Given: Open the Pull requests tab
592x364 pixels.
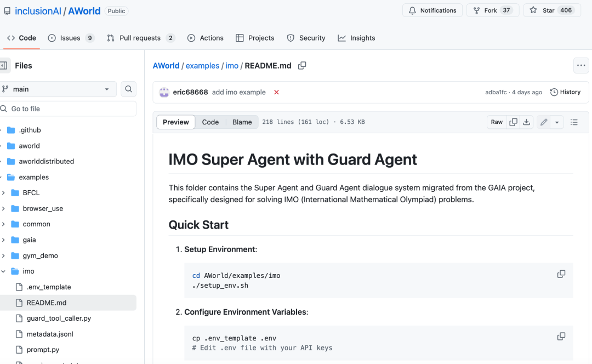Looking at the screenshot, I should pos(141,38).
